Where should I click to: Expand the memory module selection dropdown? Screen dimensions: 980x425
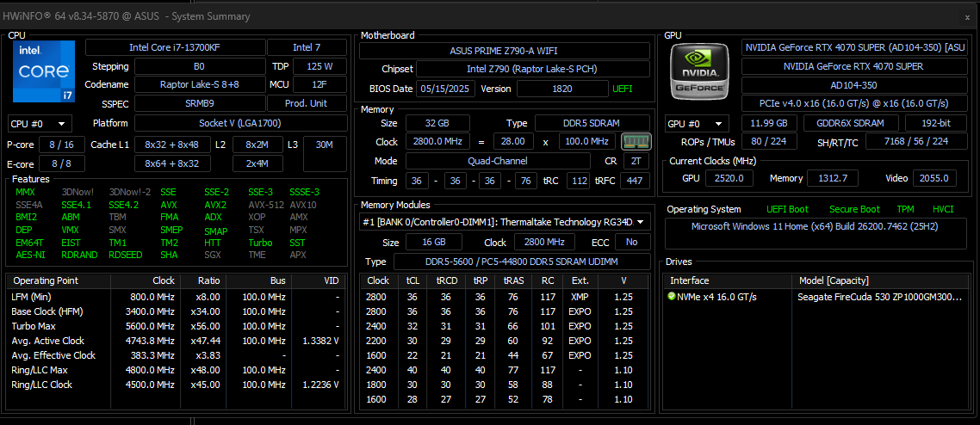coord(505,222)
